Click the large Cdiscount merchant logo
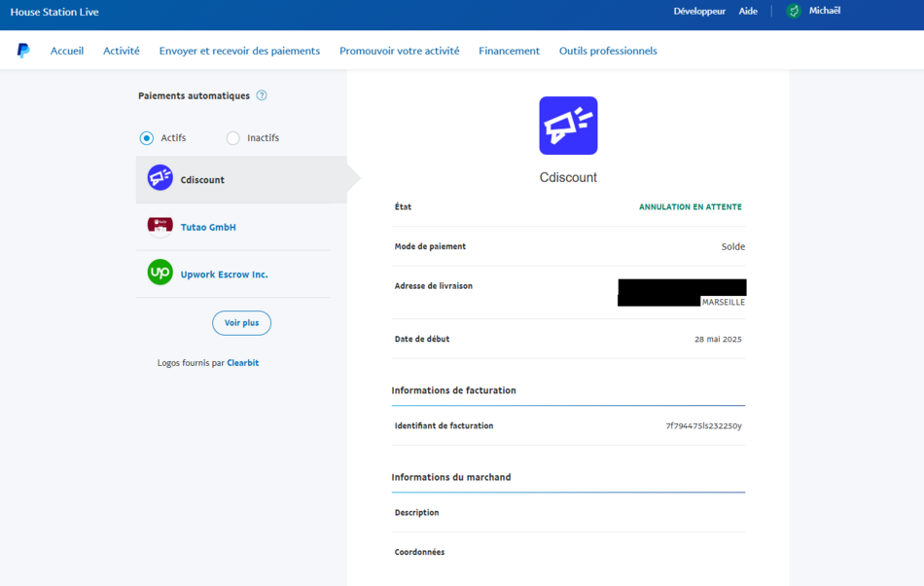Viewport: 924px width, 586px height. click(x=568, y=126)
